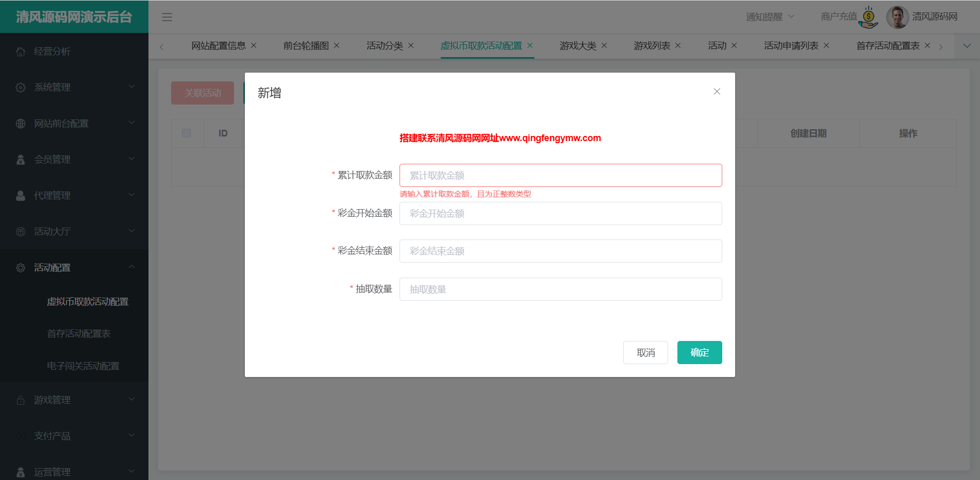Focus the 抽取数量 input field
The height and width of the screenshot is (480, 980).
560,289
